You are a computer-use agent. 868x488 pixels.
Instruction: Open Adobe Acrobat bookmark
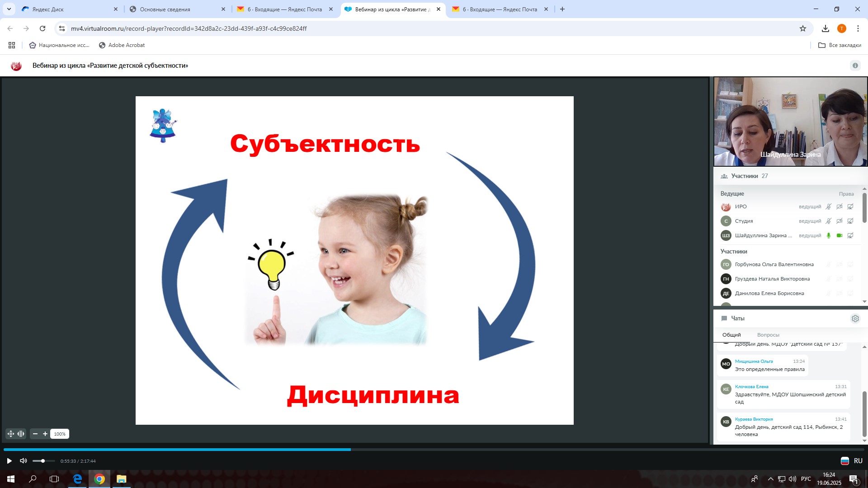point(122,45)
